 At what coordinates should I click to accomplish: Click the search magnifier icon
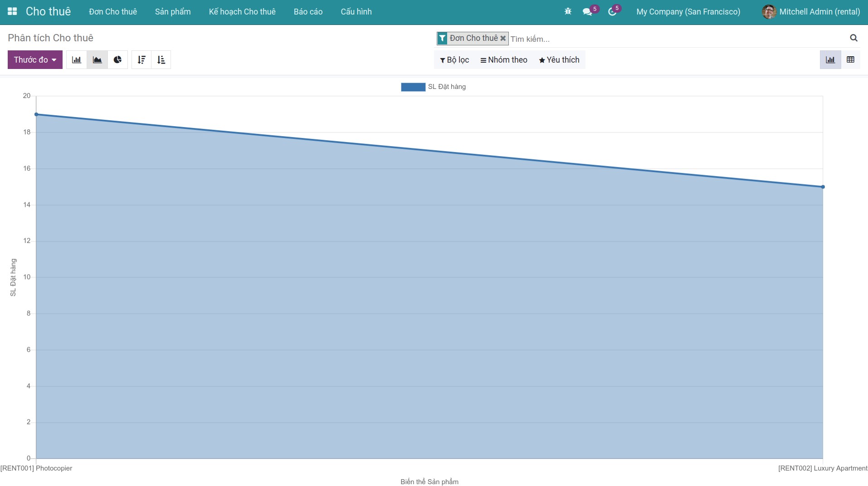(x=853, y=38)
